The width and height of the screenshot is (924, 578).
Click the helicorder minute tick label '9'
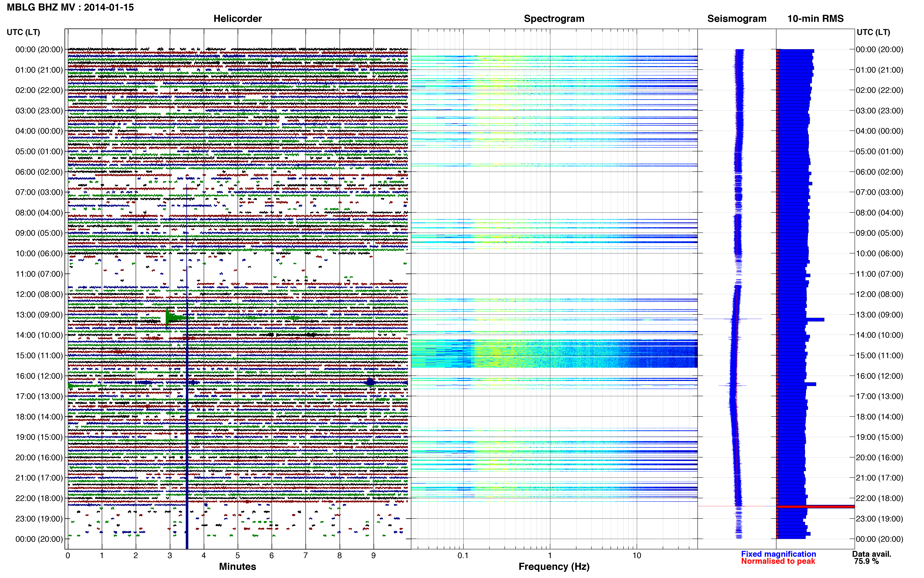coord(373,555)
